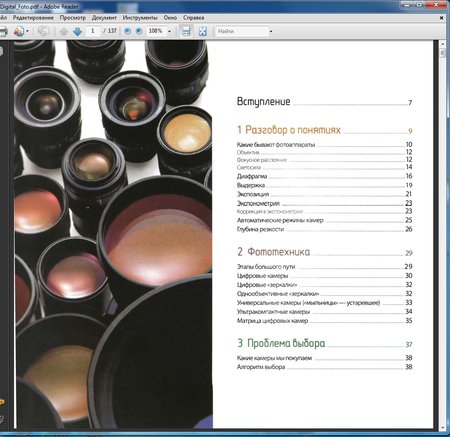450x437 pixels.
Task: Open the 108% zoom level dropdown
Action: (x=169, y=31)
